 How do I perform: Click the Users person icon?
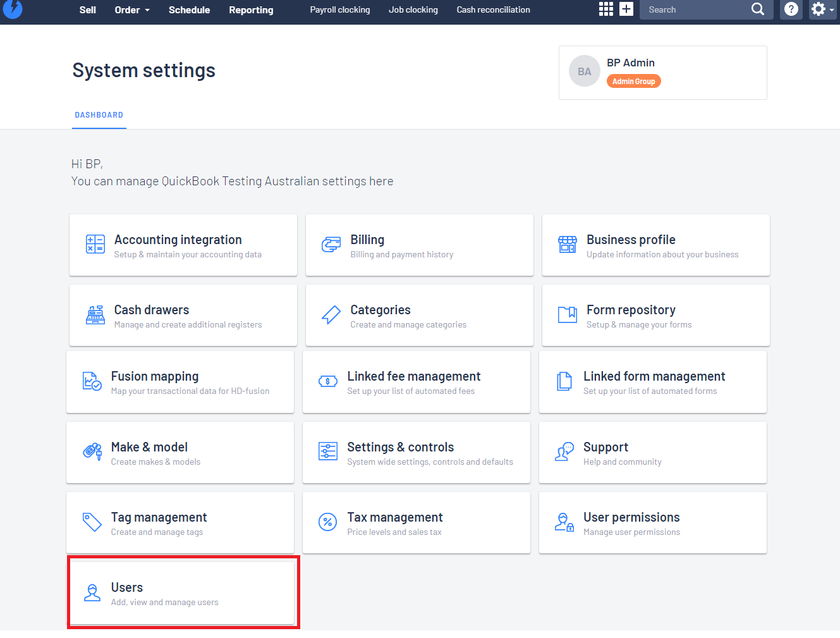click(x=92, y=592)
